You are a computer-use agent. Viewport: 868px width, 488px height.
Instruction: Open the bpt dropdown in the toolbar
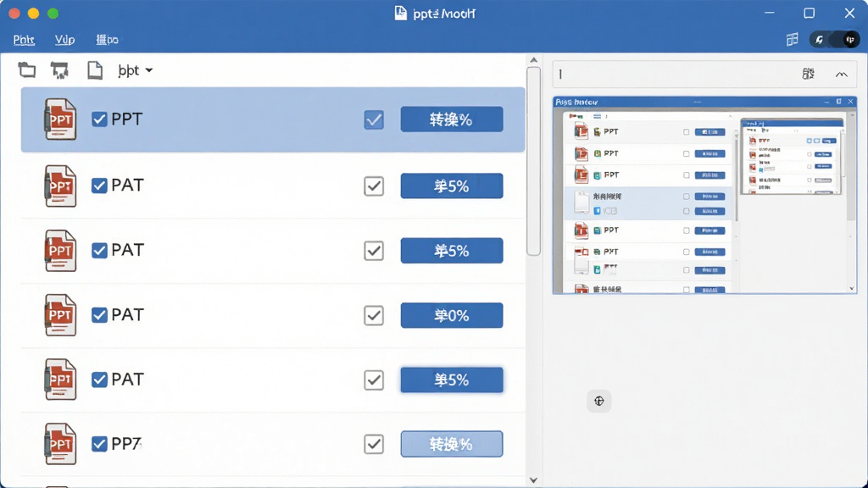135,70
